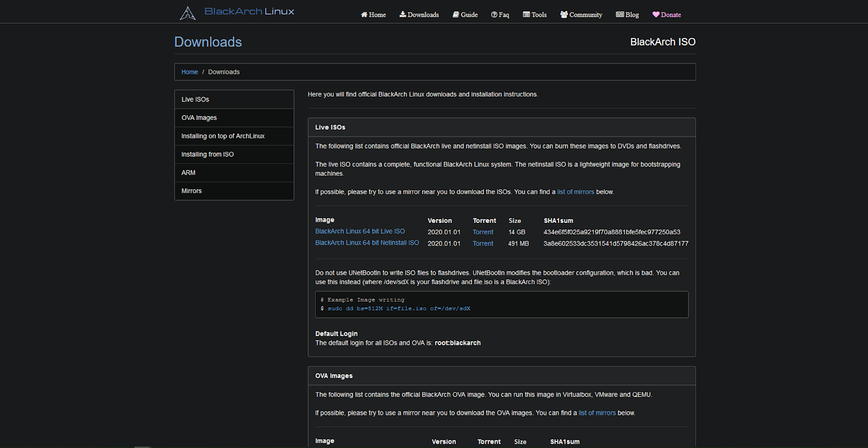Click Live ISO SHA1sum starting 434e6f5f

click(612, 232)
